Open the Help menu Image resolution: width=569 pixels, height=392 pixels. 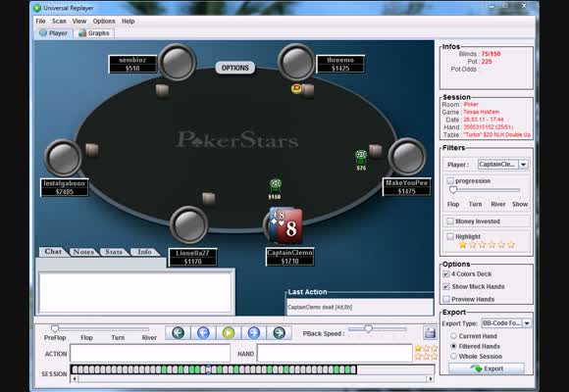[129, 21]
